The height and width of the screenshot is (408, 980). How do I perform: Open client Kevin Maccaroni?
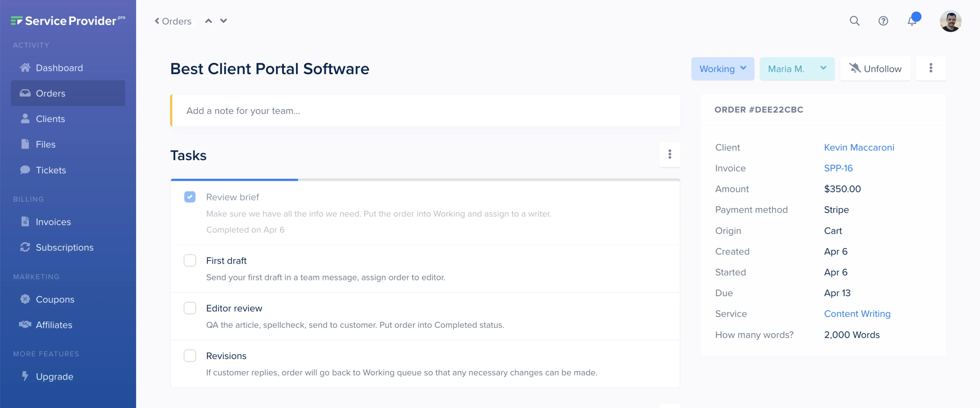859,148
